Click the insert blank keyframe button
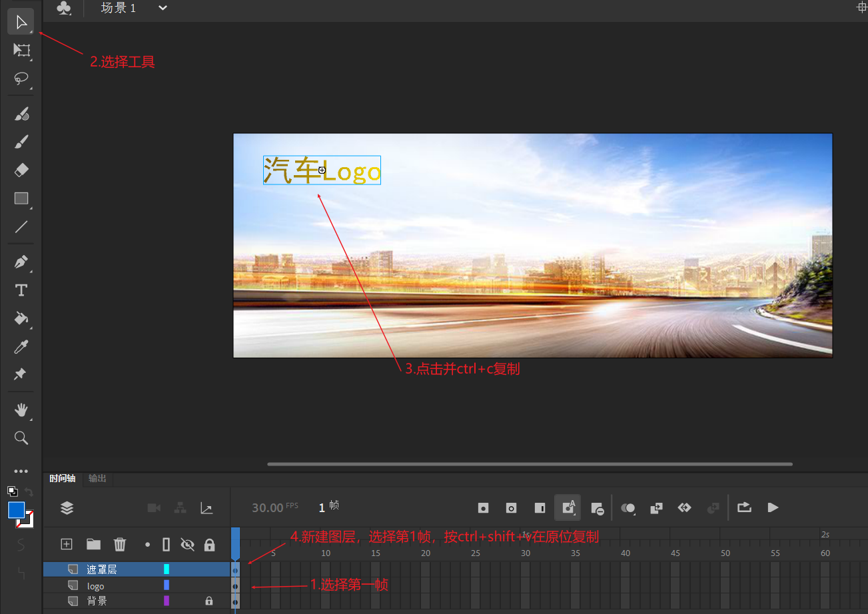This screenshot has width=868, height=614. [x=512, y=508]
